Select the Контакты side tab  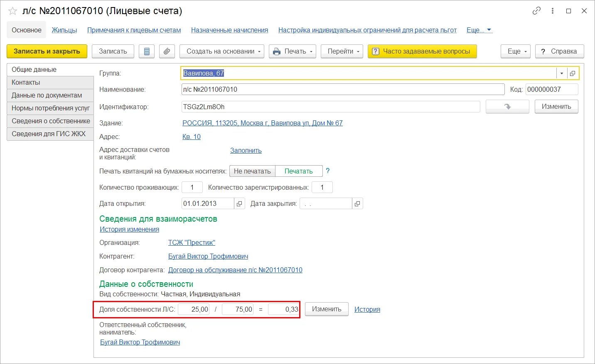pos(50,83)
